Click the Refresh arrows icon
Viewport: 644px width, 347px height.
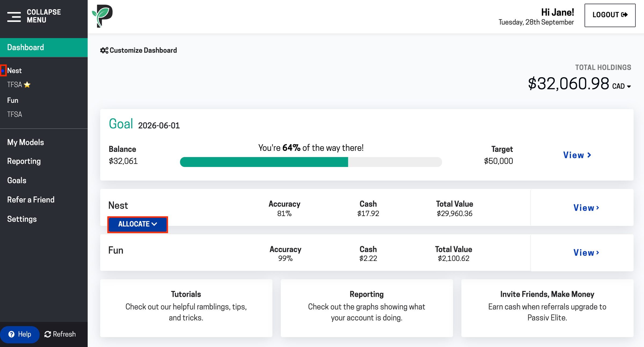coord(48,334)
